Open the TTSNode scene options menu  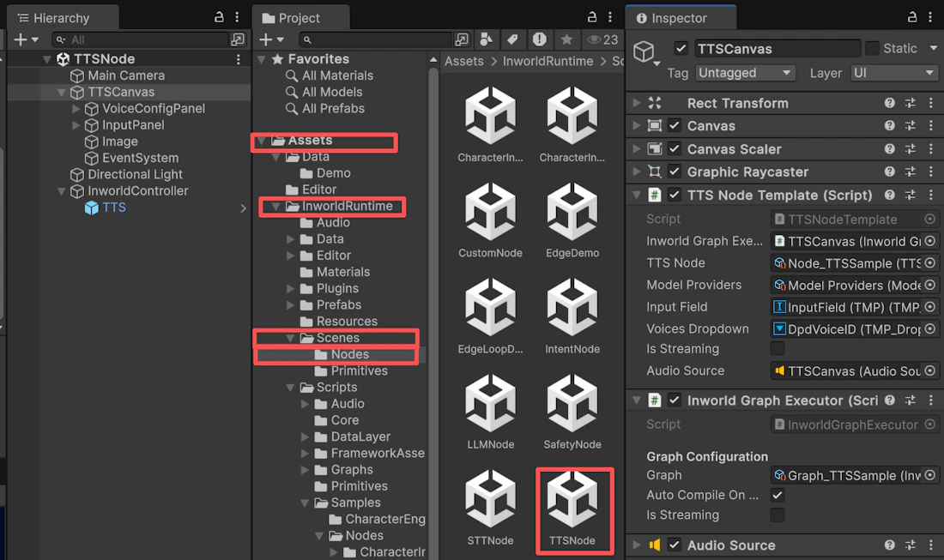[239, 59]
